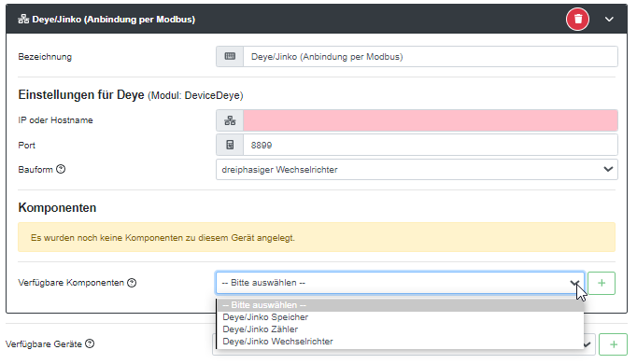Collapse the Deye/Jinko device panel chevron
The height and width of the screenshot is (364, 637).
(609, 19)
